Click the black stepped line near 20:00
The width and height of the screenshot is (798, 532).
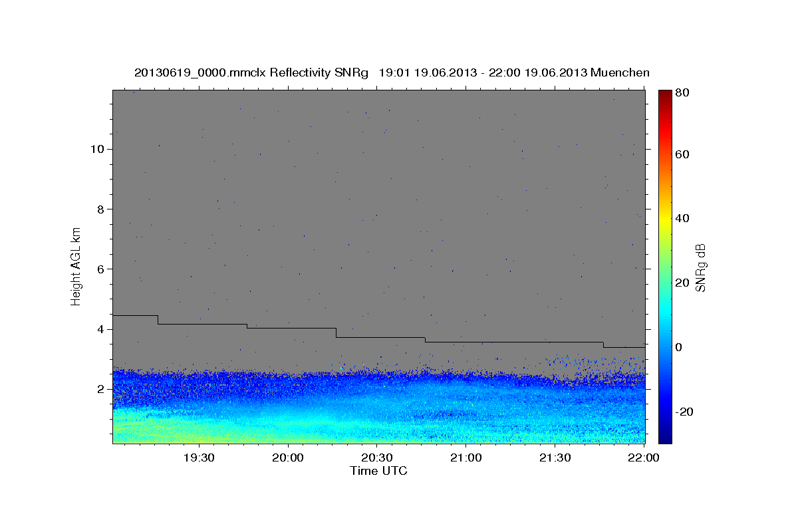(x=291, y=328)
